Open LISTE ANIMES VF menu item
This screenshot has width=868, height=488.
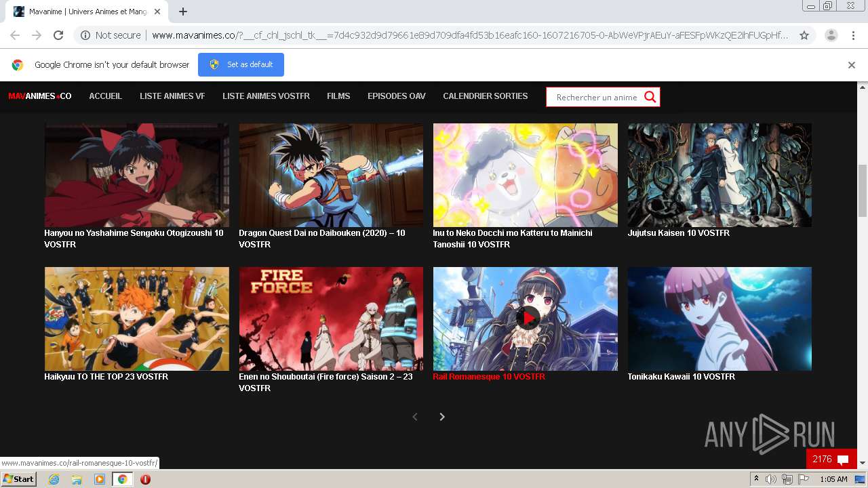[172, 96]
